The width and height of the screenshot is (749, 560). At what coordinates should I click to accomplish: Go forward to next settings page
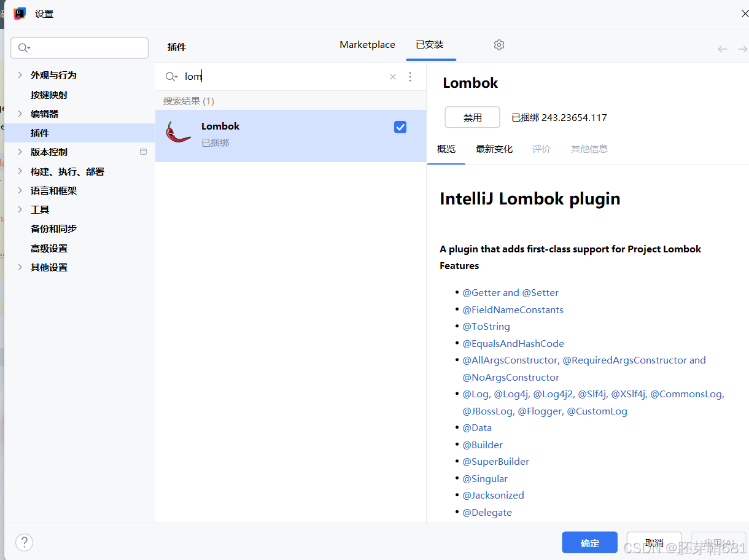pyautogui.click(x=742, y=49)
